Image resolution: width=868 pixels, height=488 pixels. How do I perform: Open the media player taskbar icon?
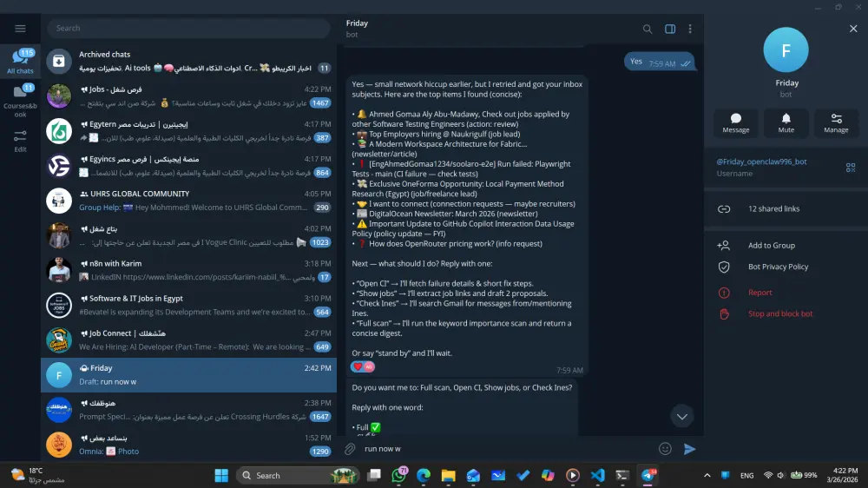[572, 475]
